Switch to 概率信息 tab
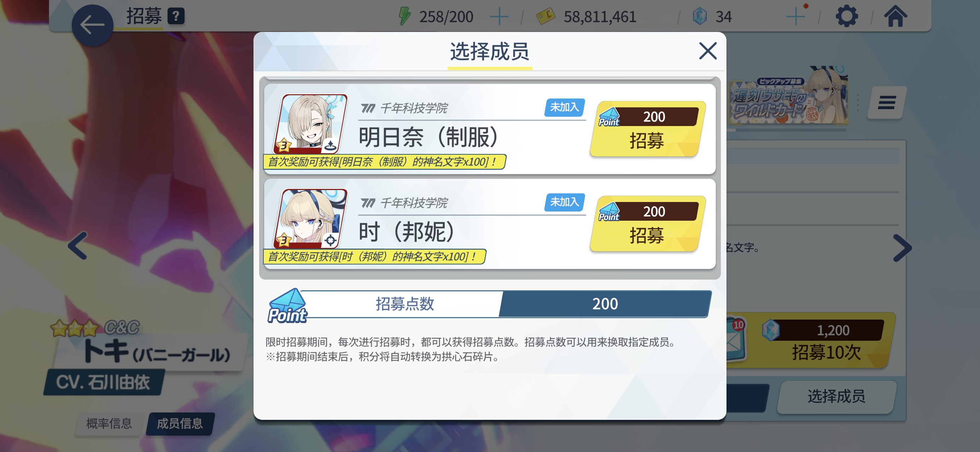The width and height of the screenshot is (980, 452). coord(109,423)
